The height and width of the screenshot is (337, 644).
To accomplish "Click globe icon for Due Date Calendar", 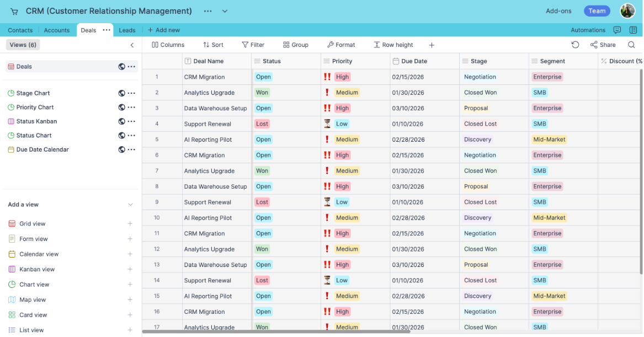I will click(x=121, y=149).
